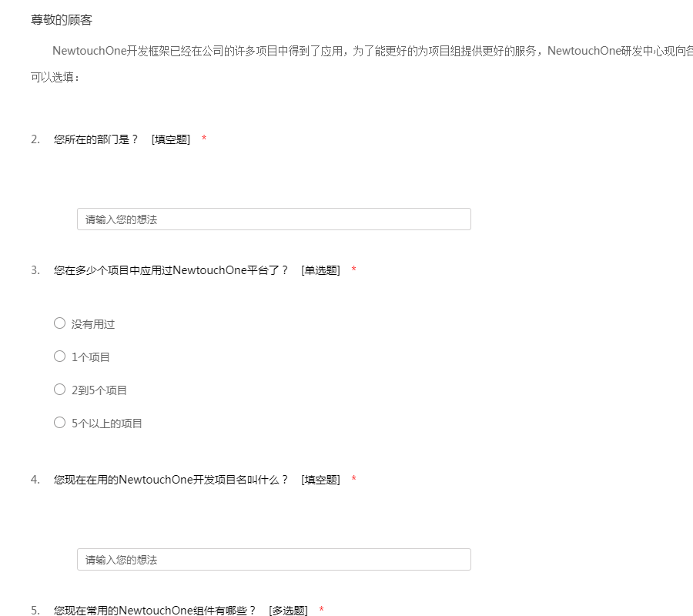The height and width of the screenshot is (616, 693).
Task: Click question 2 text "您所在的部门是？"
Action: pyautogui.click(x=96, y=139)
